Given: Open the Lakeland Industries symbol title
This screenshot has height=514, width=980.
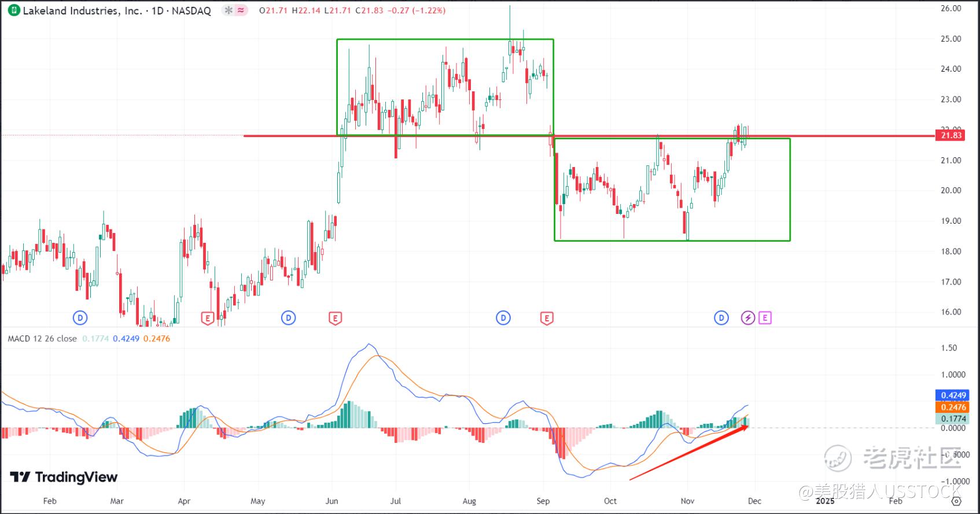Looking at the screenshot, I should pos(116,10).
